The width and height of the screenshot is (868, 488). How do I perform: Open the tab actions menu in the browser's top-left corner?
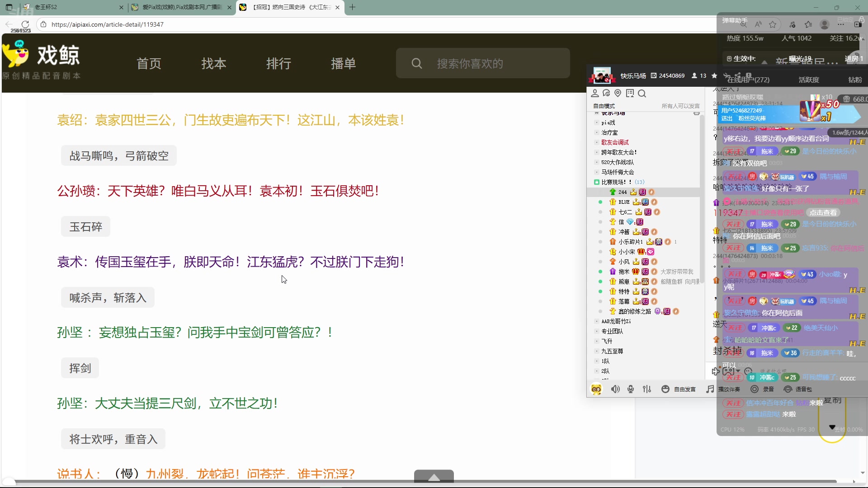click(9, 7)
